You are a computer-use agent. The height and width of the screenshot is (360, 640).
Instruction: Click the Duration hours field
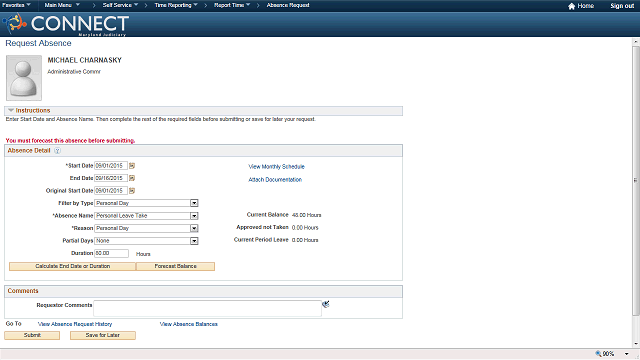click(111, 253)
